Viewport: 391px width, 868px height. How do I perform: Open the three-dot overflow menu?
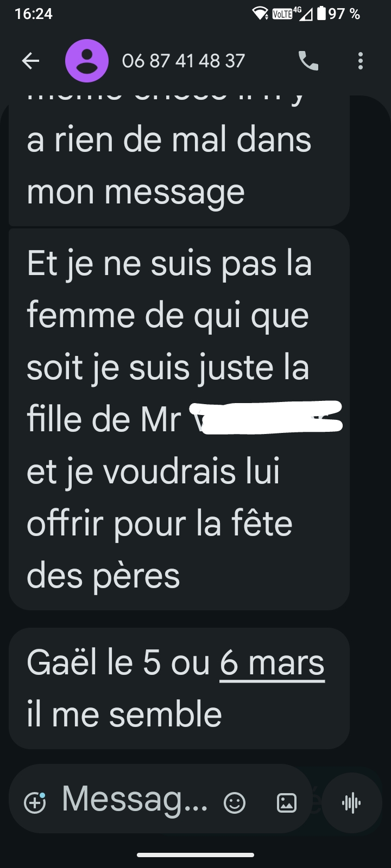coord(360,61)
